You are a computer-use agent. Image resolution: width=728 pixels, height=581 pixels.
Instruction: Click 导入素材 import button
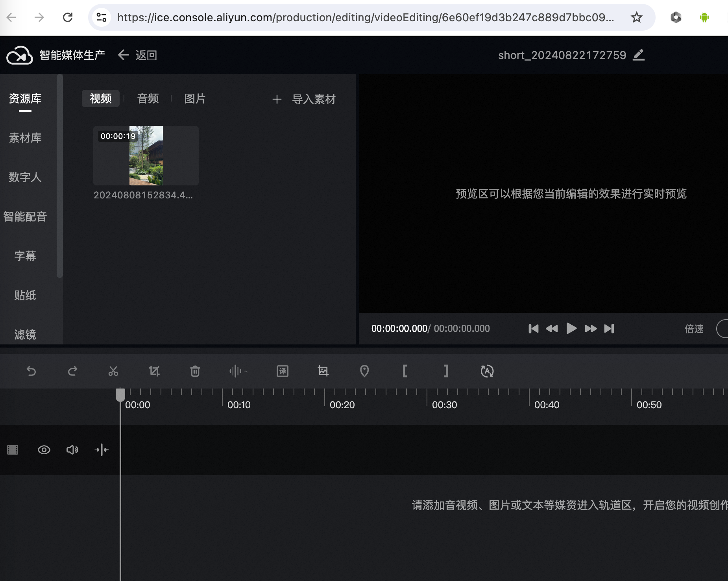(304, 99)
